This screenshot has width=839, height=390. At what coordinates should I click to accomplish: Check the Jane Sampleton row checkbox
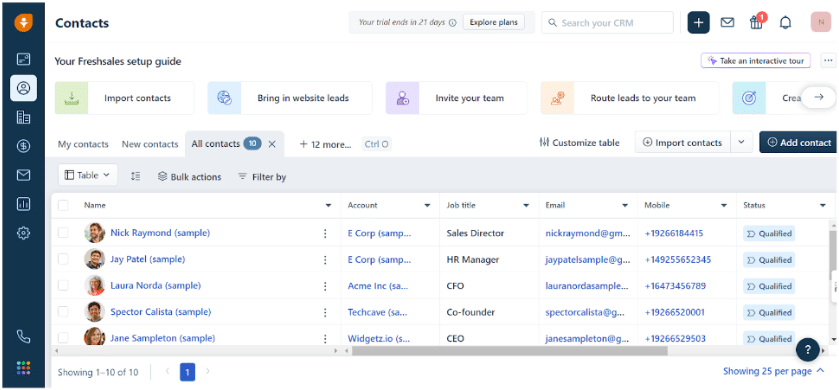pos(63,338)
